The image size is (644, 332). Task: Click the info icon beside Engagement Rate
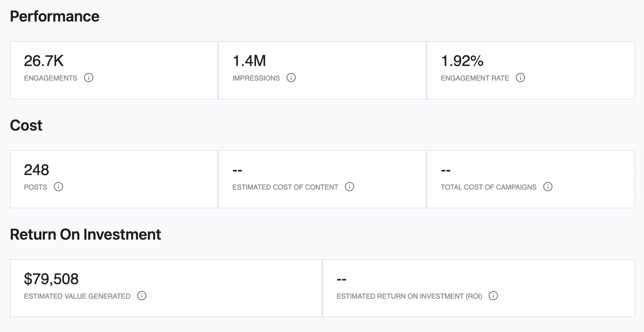(520, 78)
